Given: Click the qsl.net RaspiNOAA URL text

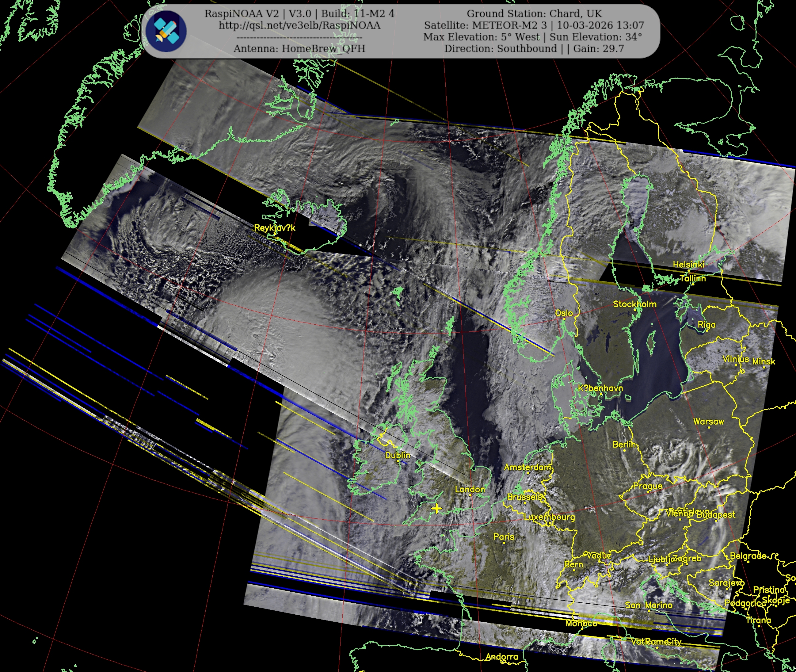Looking at the screenshot, I should click(299, 25).
